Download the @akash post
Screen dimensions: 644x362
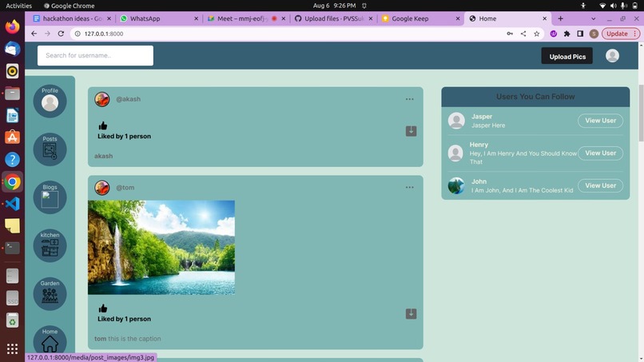(x=411, y=131)
